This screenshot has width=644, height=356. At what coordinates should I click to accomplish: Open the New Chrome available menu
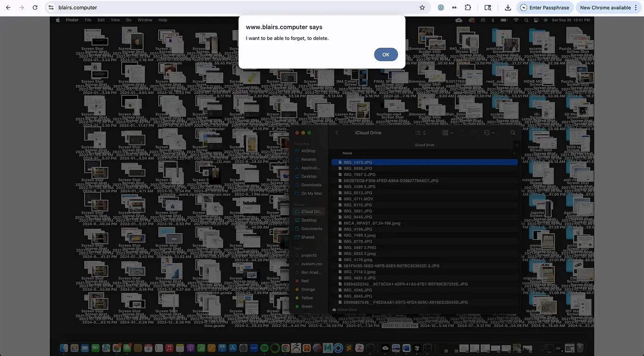(608, 8)
